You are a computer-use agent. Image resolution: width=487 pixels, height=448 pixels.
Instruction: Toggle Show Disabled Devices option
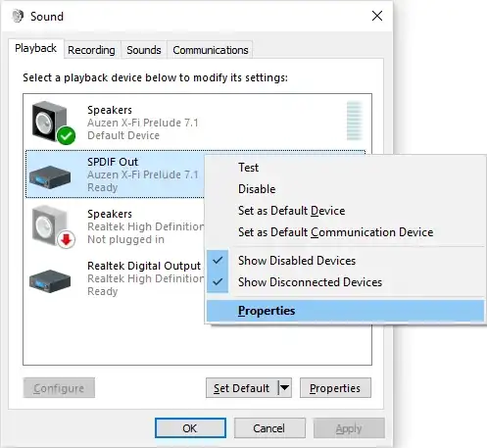346,261
